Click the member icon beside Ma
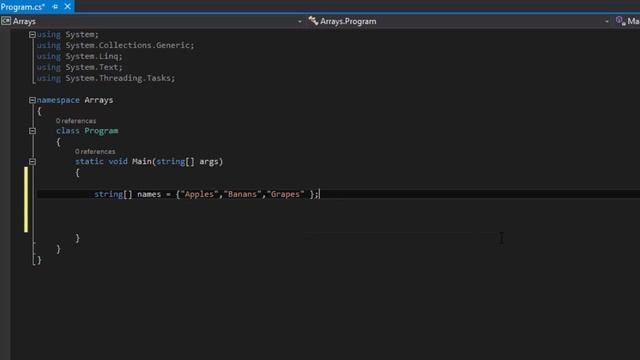Screen dimensions: 640x360 tap(620, 21)
